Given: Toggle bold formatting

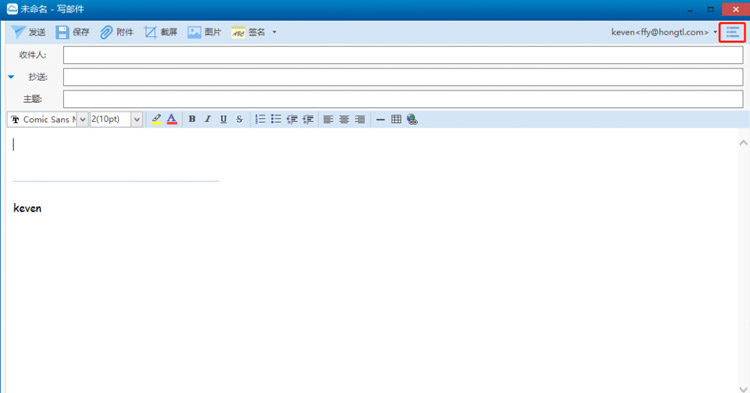Looking at the screenshot, I should tap(192, 119).
